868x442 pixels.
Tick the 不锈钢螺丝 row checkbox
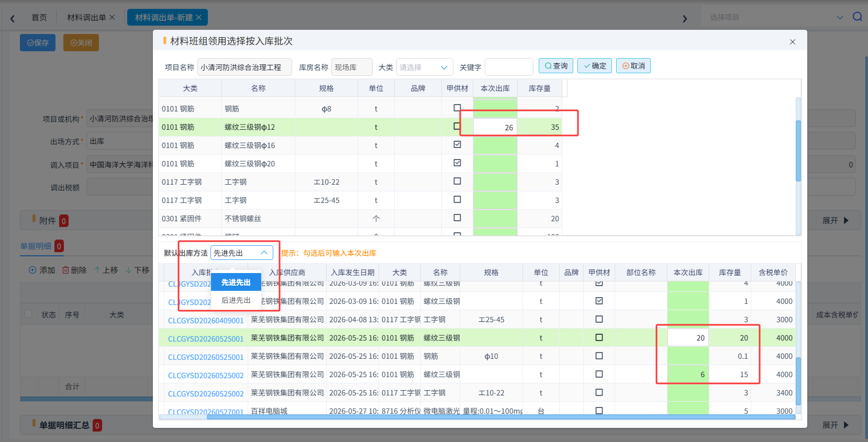click(x=457, y=218)
